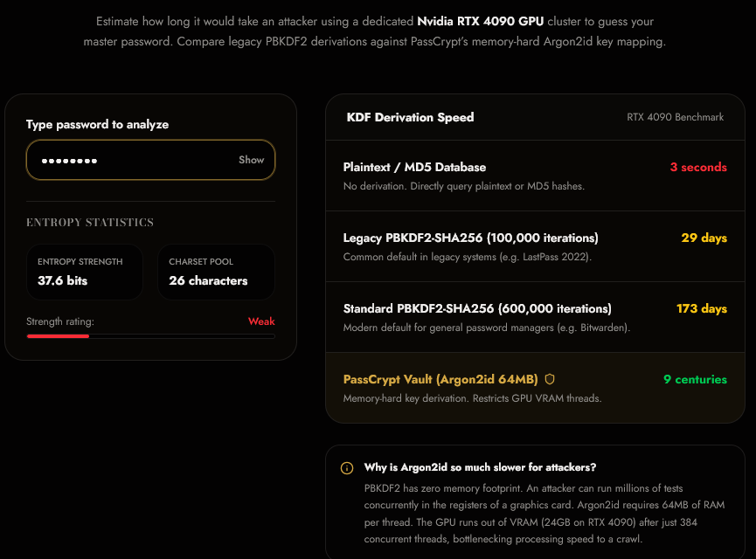This screenshot has width=756, height=559.
Task: Select the PassCrypt Vault Argon2id 64MB row
Action: coord(535,388)
